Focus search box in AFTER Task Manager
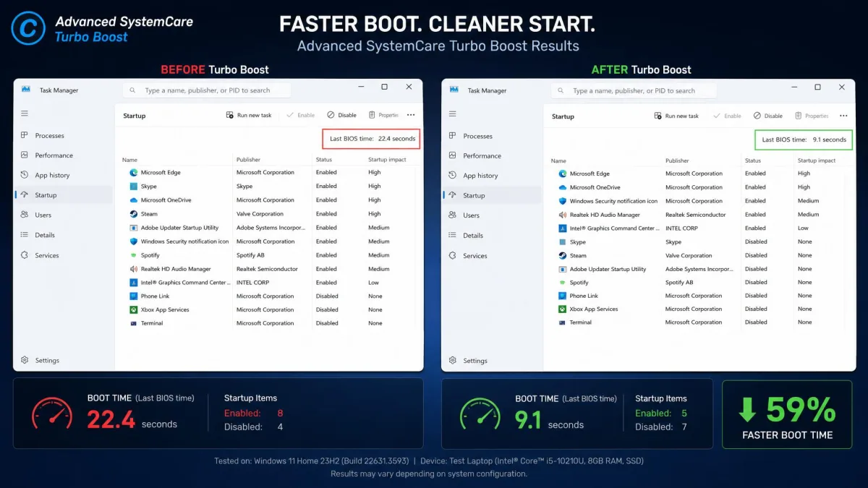The width and height of the screenshot is (868, 488). (634, 91)
